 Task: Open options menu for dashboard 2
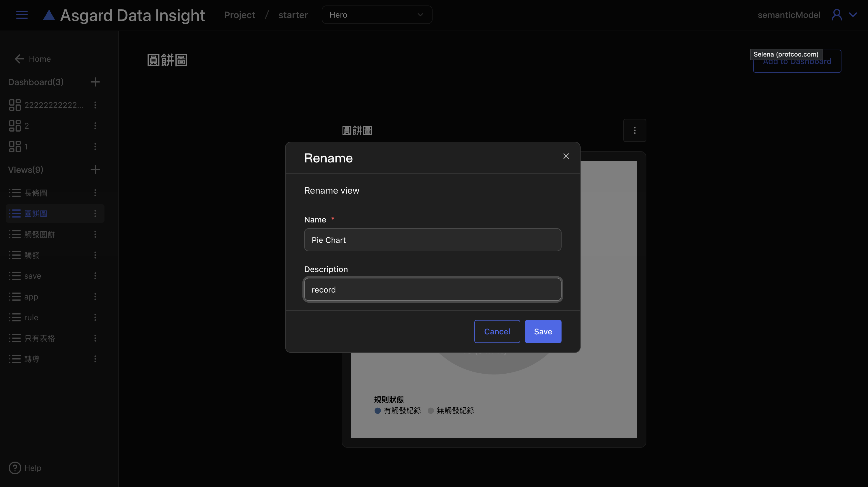pos(95,126)
